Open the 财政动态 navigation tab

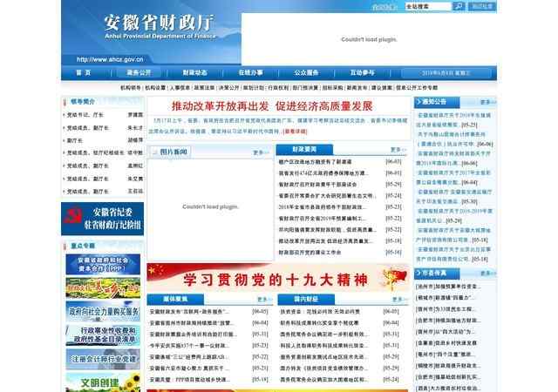pyautogui.click(x=194, y=73)
